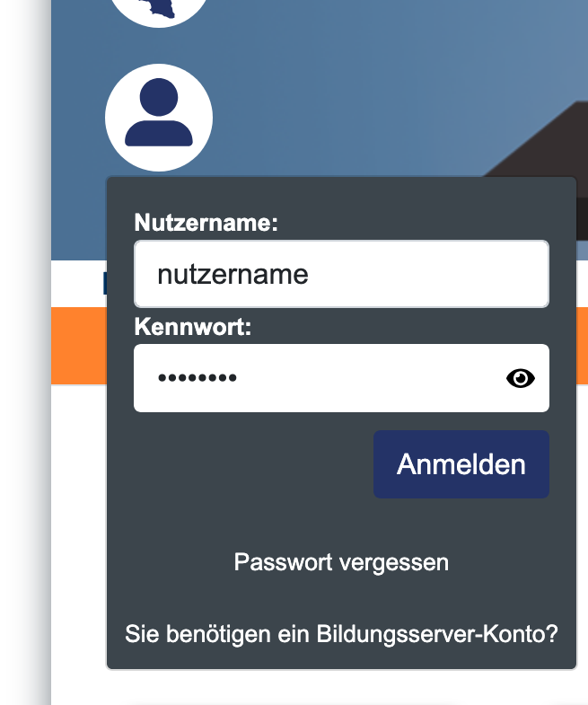588x705 pixels.
Task: Click the partially visible map icon at top
Action: pyautogui.click(x=159, y=12)
